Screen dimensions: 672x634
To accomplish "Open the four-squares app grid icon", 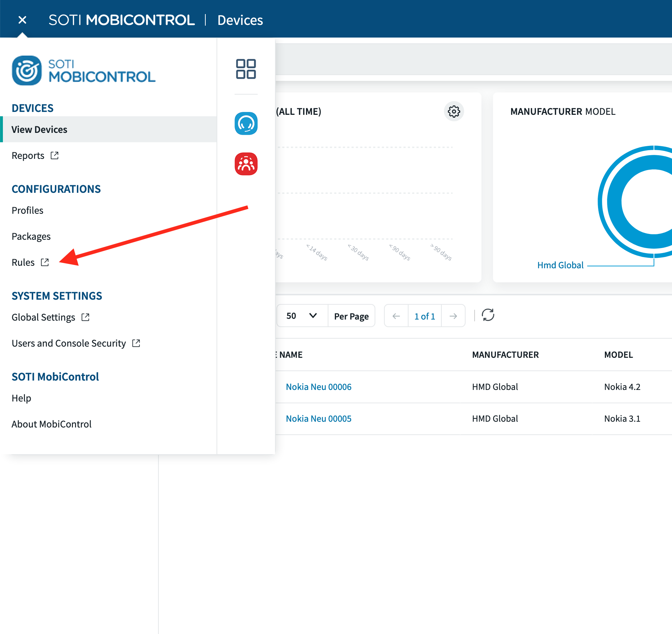I will 246,69.
